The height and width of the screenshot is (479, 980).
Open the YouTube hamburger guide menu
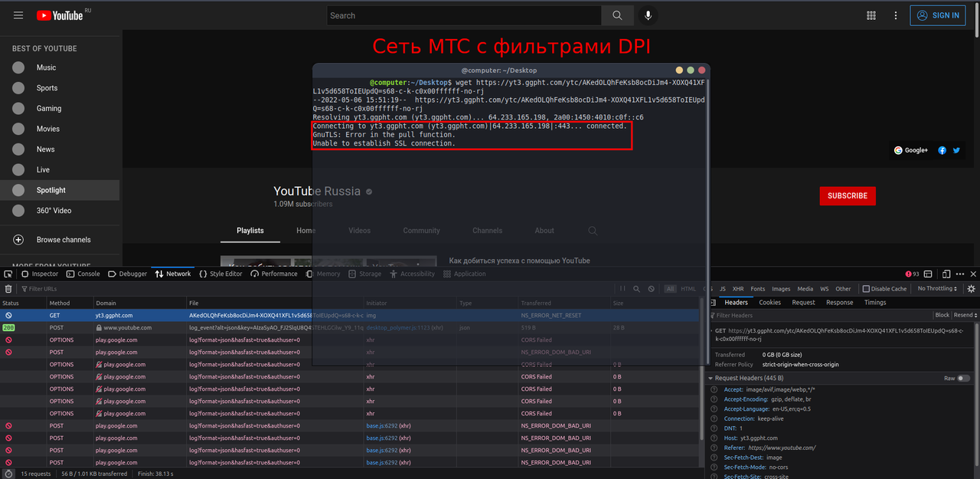click(x=18, y=15)
